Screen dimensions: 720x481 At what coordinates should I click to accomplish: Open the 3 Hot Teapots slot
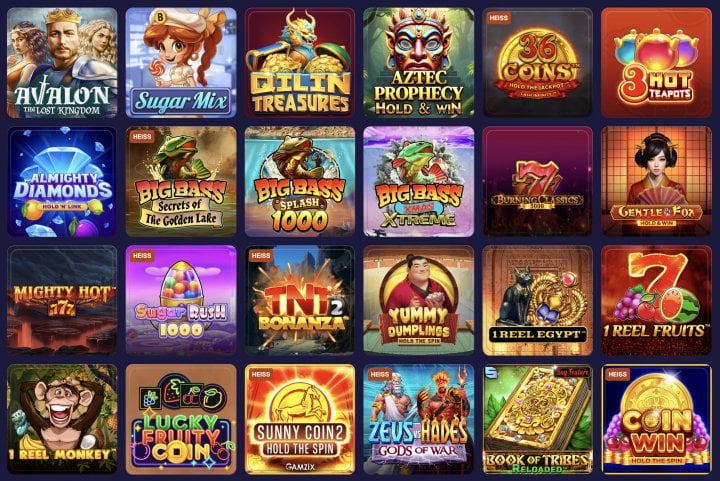click(657, 62)
